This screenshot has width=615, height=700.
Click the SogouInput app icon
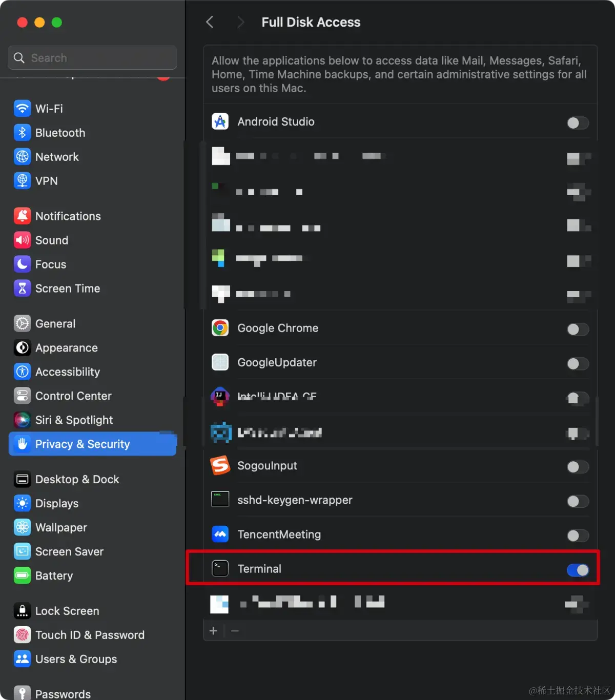click(220, 466)
